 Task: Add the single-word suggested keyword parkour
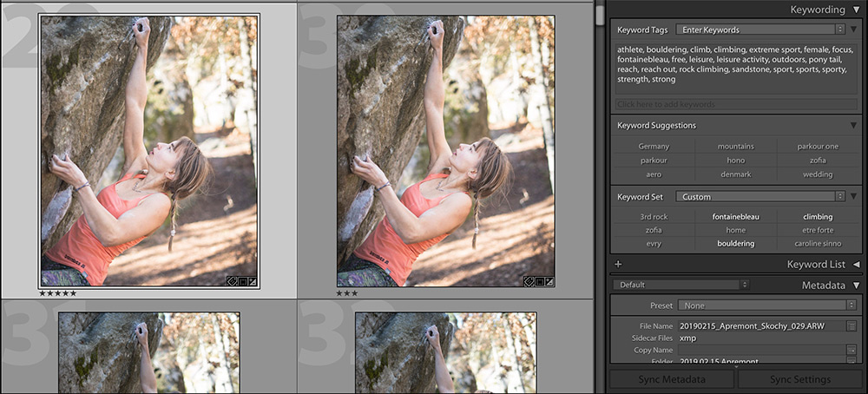tap(654, 161)
